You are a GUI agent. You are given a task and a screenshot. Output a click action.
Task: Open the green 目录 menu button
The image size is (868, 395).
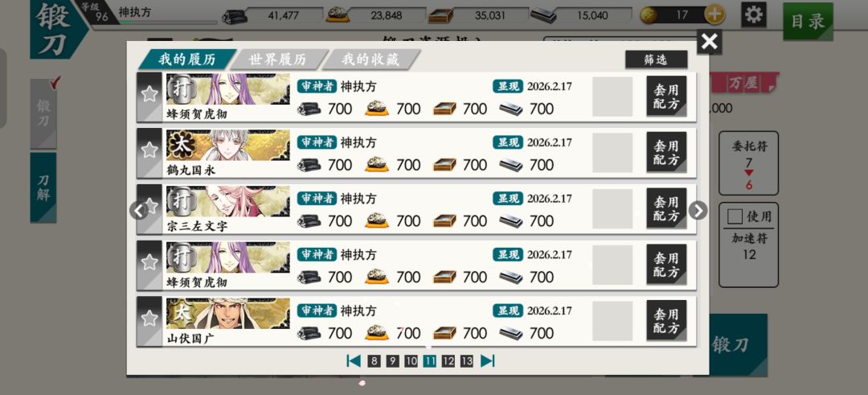click(x=808, y=21)
